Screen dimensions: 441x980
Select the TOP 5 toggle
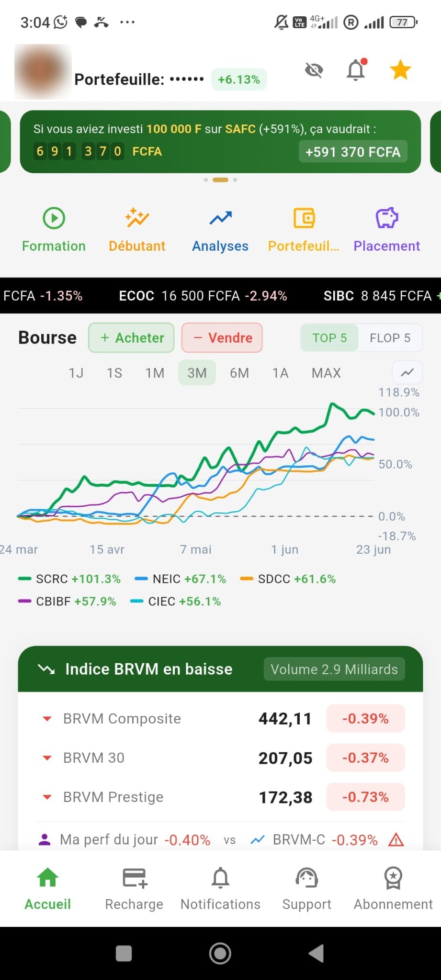coord(329,338)
